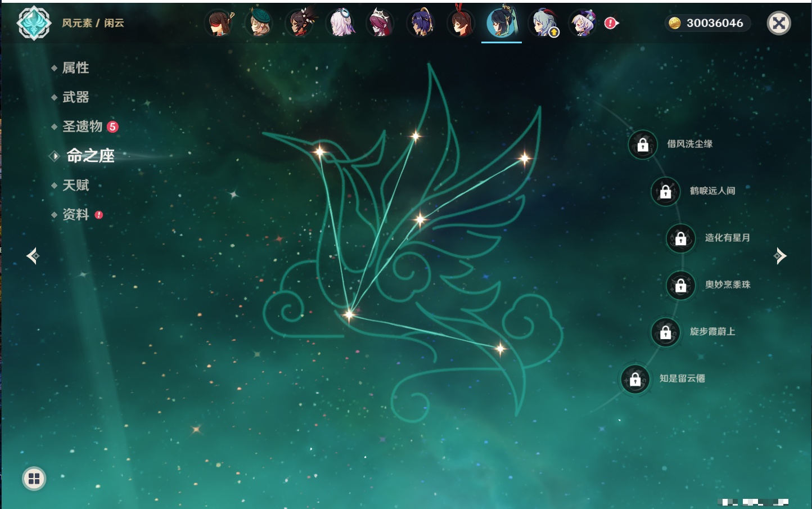Screen dimensions: 812x509
Task: Click the Mora balance 30036046
Action: 707,23
